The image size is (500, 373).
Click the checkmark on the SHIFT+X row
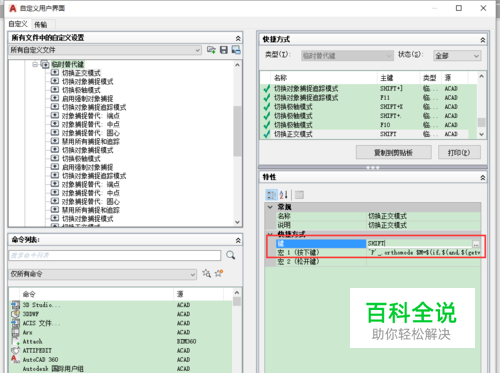point(267,107)
